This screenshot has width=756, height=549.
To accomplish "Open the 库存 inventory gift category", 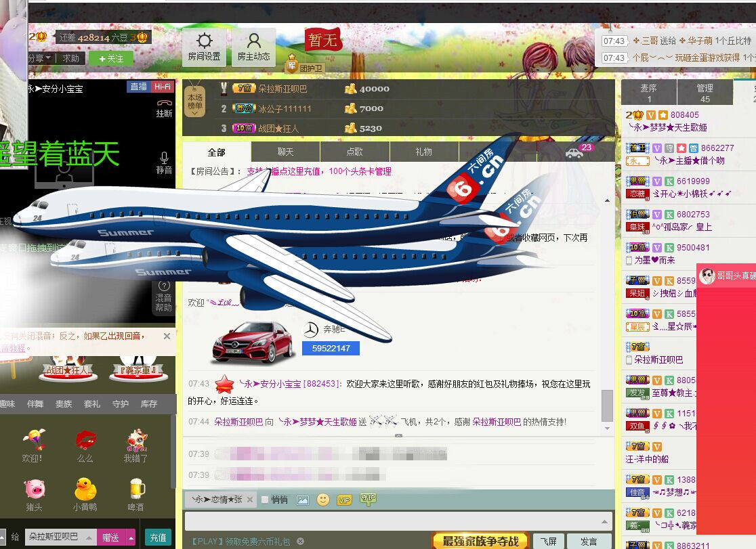I will (148, 403).
